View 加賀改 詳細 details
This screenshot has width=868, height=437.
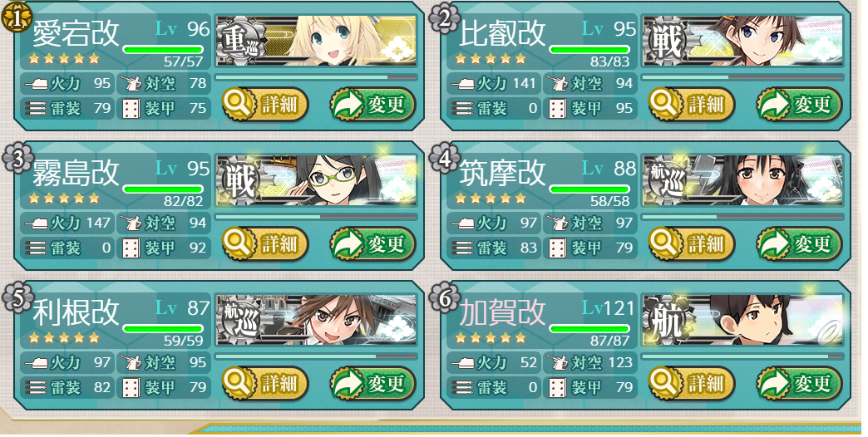click(691, 383)
